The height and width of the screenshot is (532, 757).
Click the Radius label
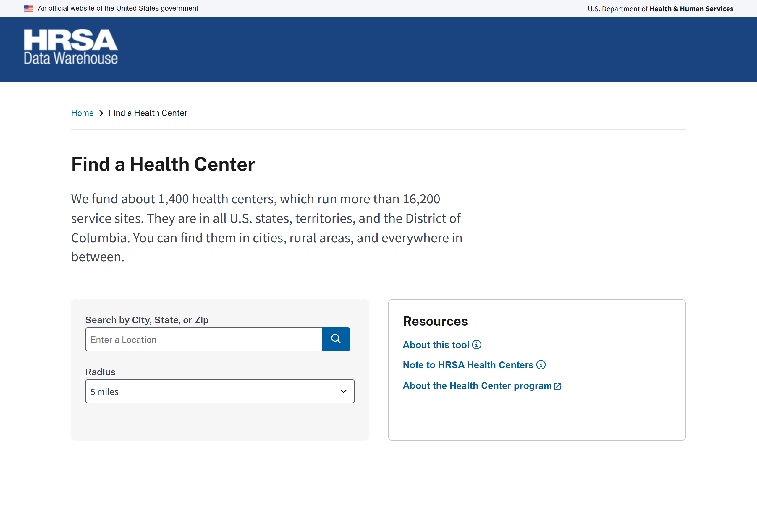coord(101,372)
